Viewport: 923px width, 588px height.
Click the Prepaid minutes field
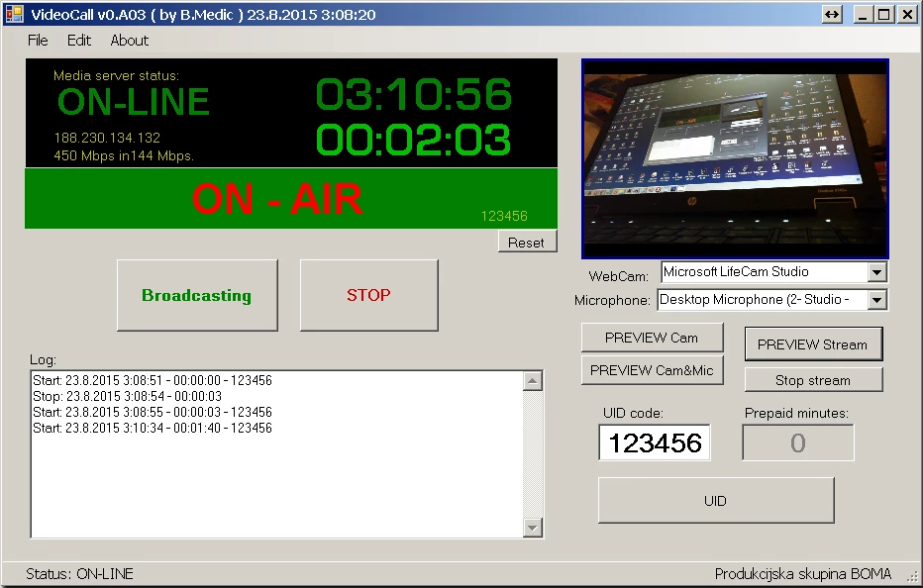798,443
